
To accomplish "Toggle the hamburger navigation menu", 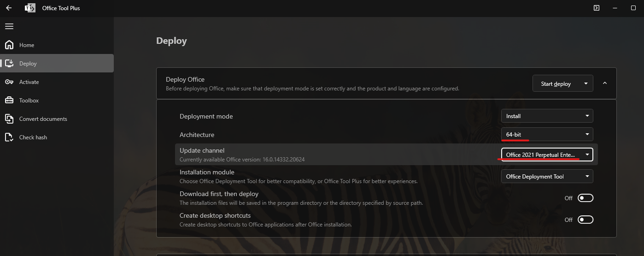I will click(9, 26).
